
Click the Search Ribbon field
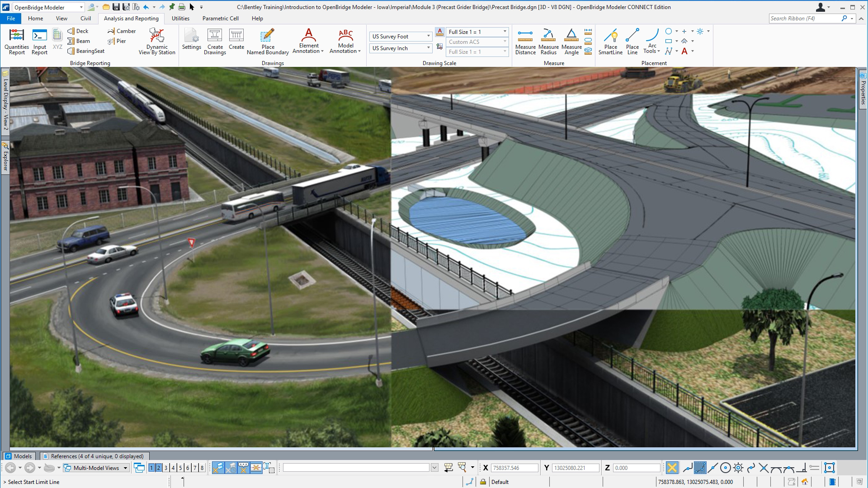(x=804, y=19)
